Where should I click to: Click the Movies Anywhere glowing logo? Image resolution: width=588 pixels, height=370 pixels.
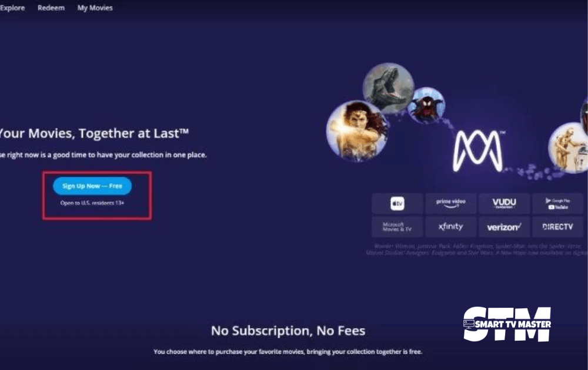point(477,151)
